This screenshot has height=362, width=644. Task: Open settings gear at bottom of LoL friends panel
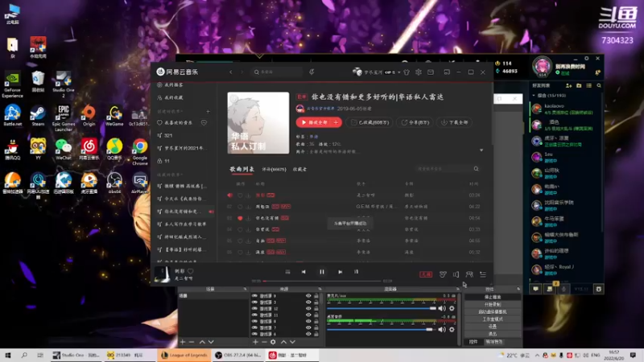599,289
